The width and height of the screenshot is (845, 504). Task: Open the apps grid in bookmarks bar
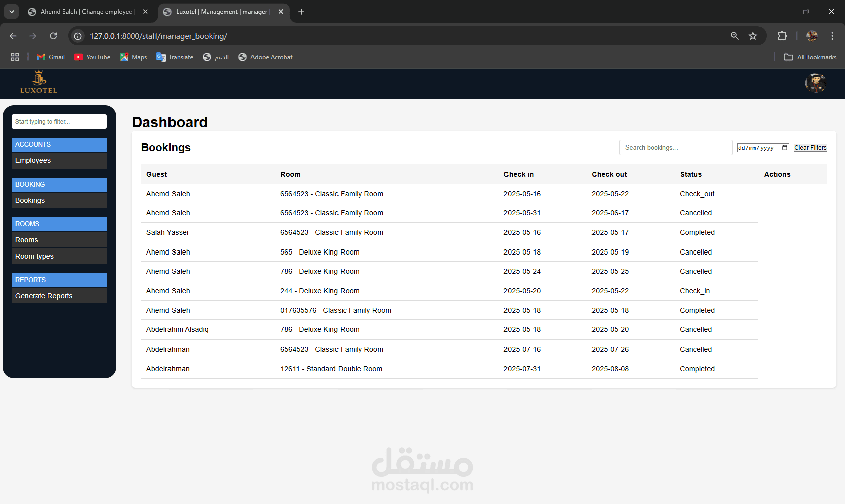click(x=15, y=57)
